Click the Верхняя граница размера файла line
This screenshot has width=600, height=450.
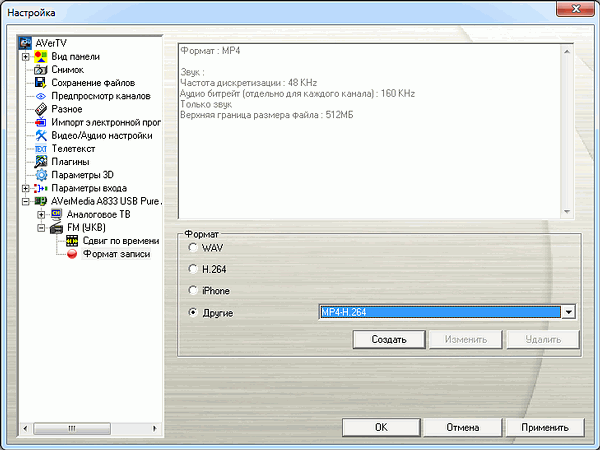[266, 115]
